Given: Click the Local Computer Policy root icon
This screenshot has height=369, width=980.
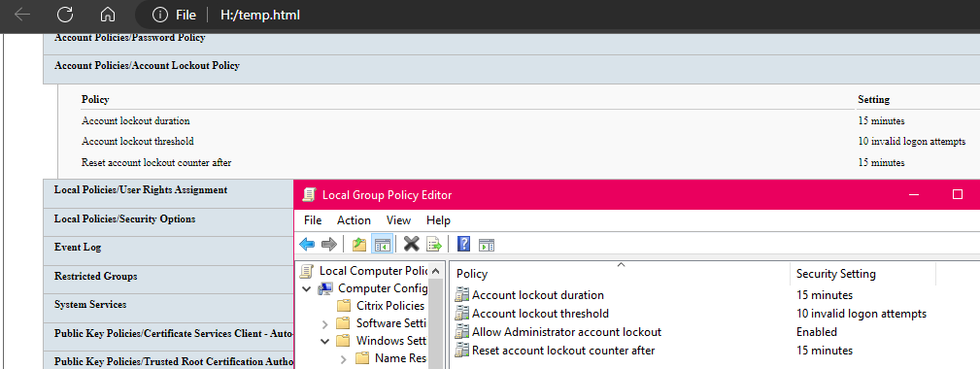Looking at the screenshot, I should [x=306, y=271].
